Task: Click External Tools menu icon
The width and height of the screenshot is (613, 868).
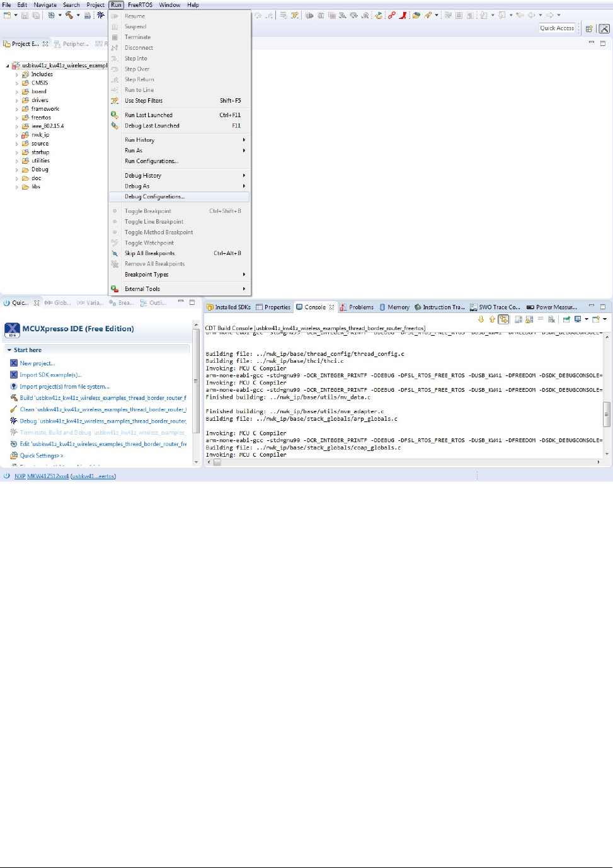Action: [x=115, y=288]
